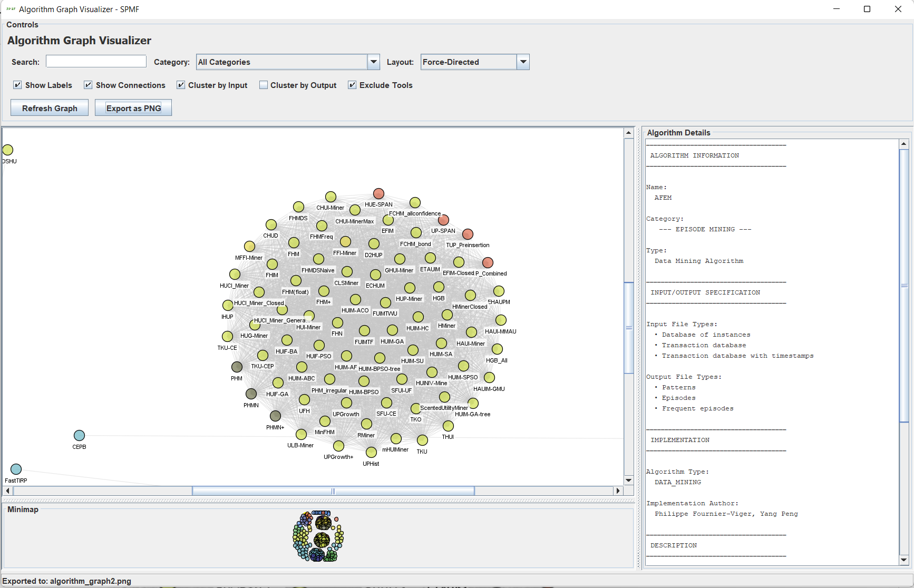Image resolution: width=914 pixels, height=588 pixels.
Task: Click the minimap graph thumbnail
Action: [318, 536]
